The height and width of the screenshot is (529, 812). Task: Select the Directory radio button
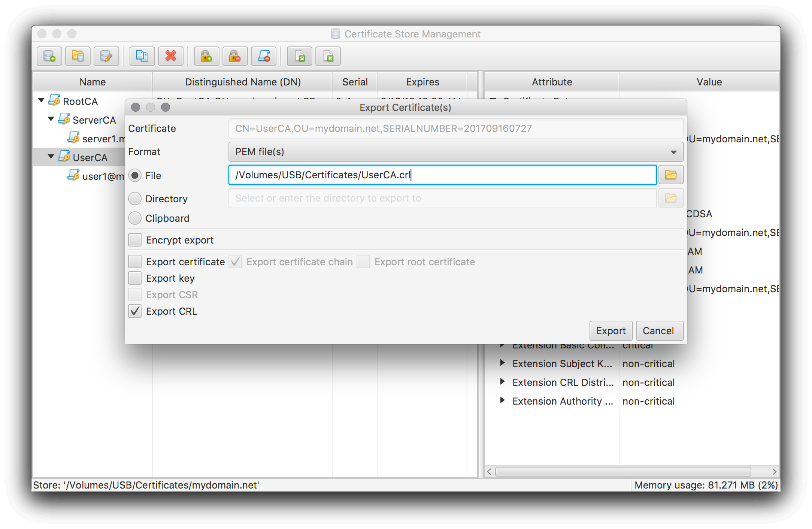(x=136, y=198)
